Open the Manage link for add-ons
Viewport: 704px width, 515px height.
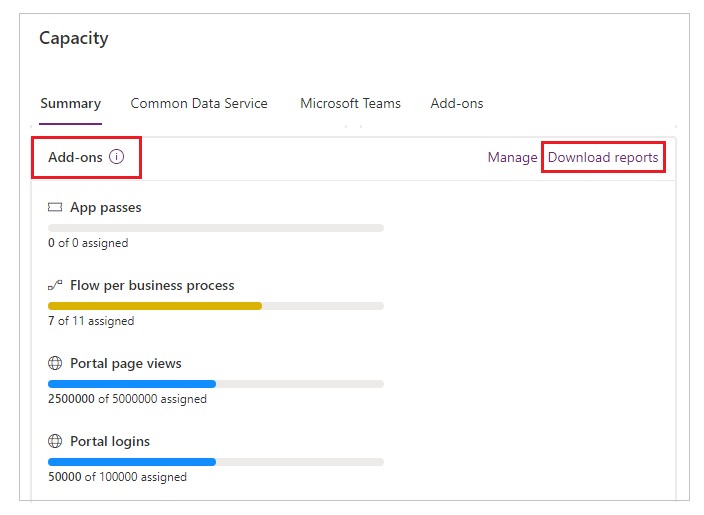(x=512, y=158)
